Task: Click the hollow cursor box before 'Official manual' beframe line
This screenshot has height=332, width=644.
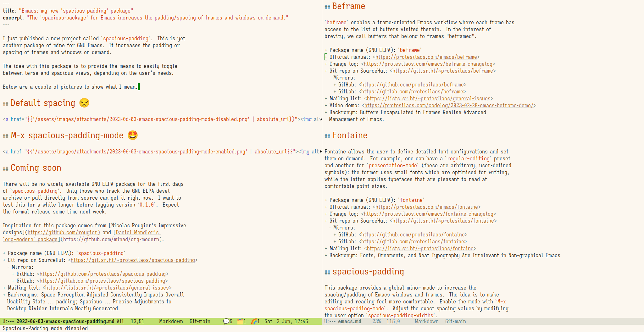Action: point(326,57)
